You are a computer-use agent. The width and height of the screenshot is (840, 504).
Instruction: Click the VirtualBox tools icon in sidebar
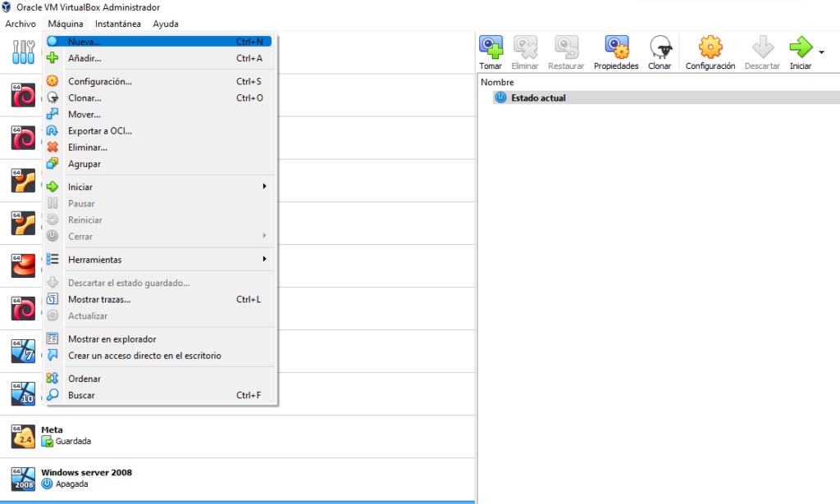tap(24, 52)
